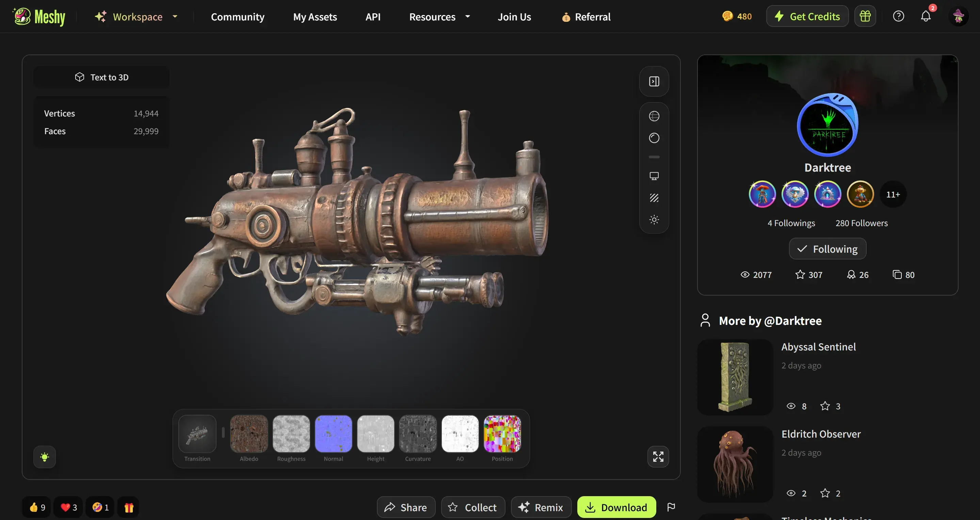Click Get Credits
This screenshot has width=980, height=520.
(807, 16)
